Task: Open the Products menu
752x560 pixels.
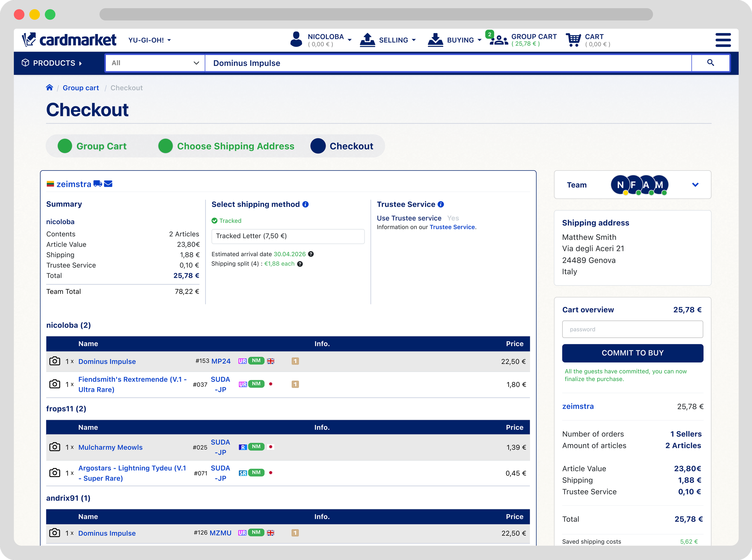Action: tap(52, 63)
